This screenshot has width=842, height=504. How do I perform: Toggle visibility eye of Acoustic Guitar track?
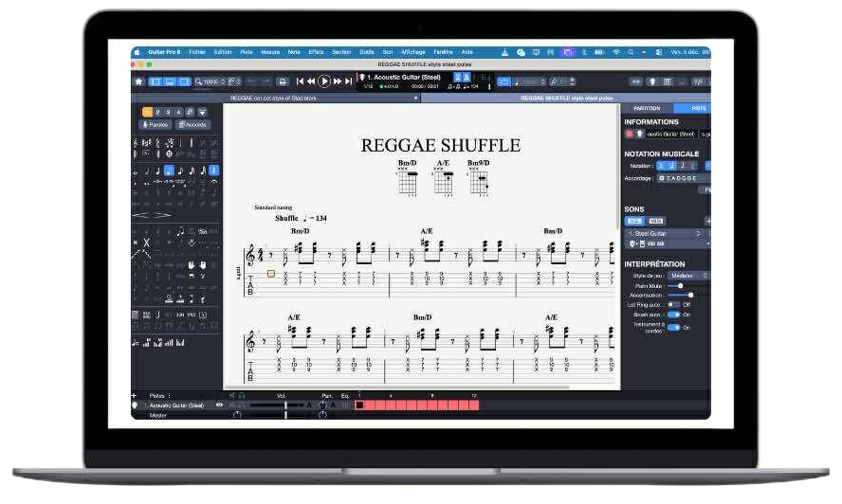pyautogui.click(x=219, y=405)
